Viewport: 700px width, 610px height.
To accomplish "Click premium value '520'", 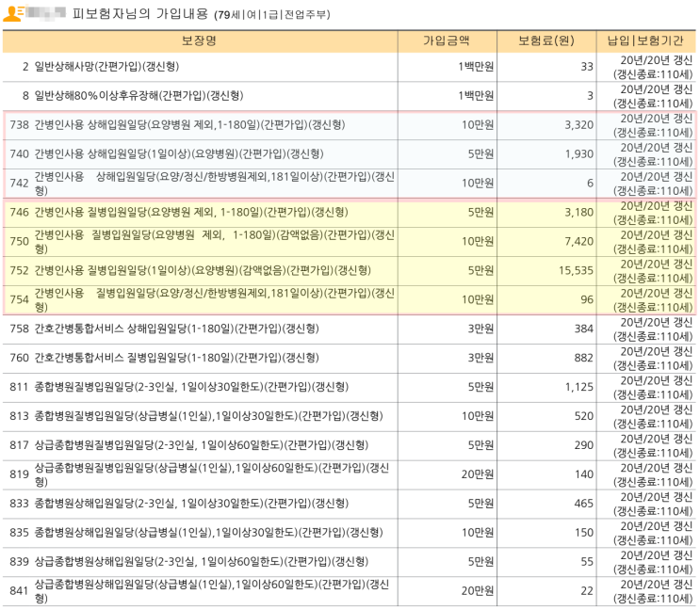I will point(584,416).
